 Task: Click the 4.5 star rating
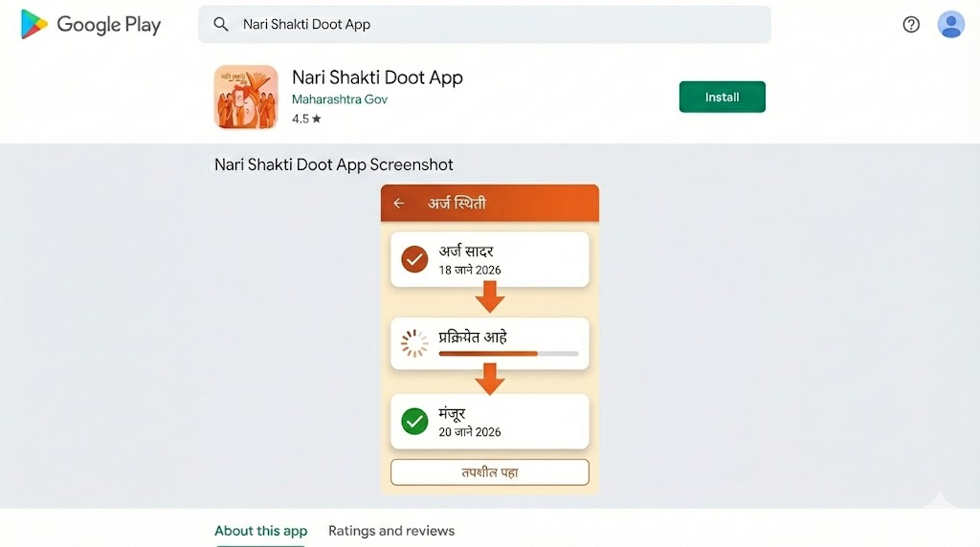(306, 119)
